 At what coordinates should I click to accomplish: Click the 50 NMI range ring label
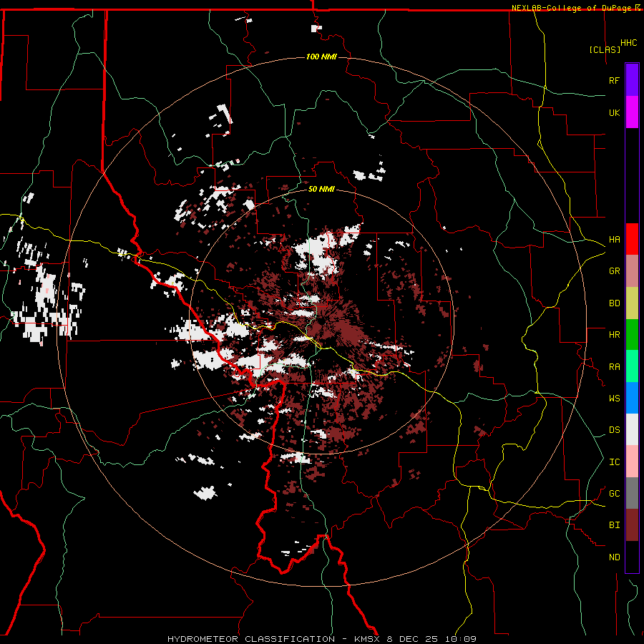coord(321,189)
